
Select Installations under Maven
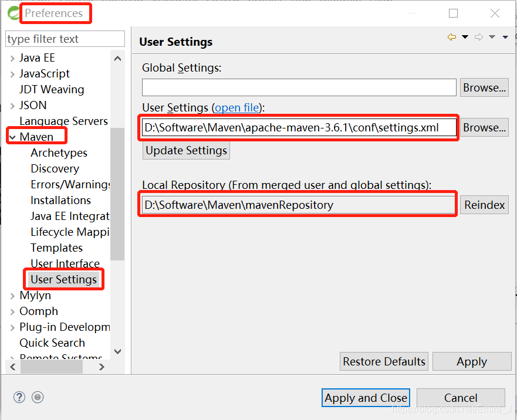[x=60, y=200]
